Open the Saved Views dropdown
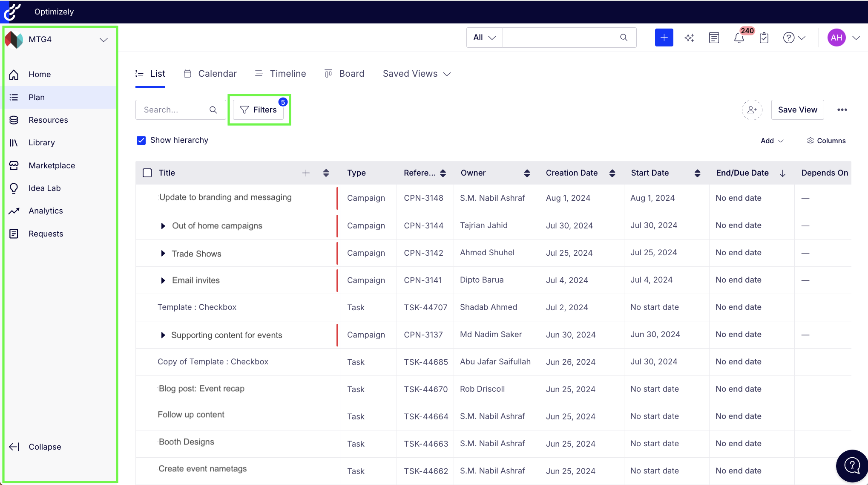This screenshot has height=485, width=868. tap(416, 74)
